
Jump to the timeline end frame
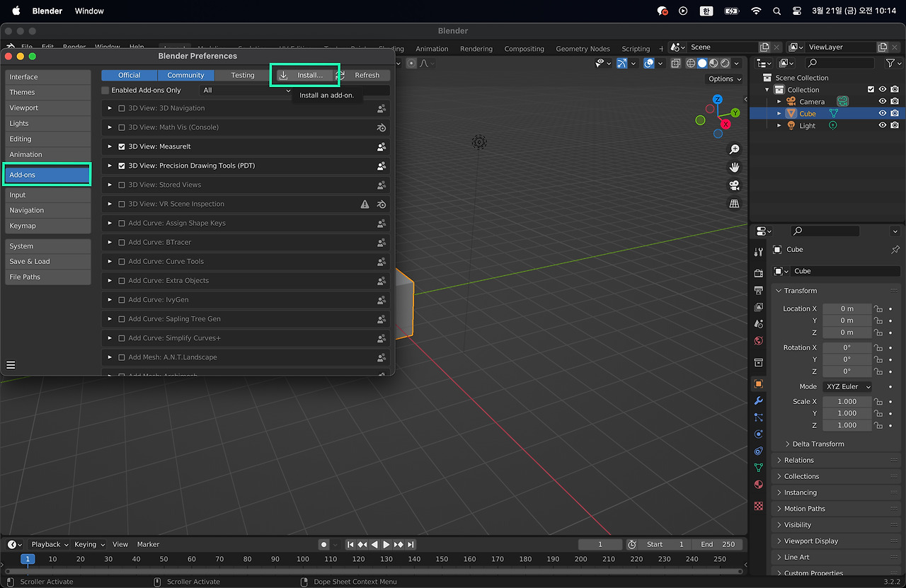(x=411, y=544)
